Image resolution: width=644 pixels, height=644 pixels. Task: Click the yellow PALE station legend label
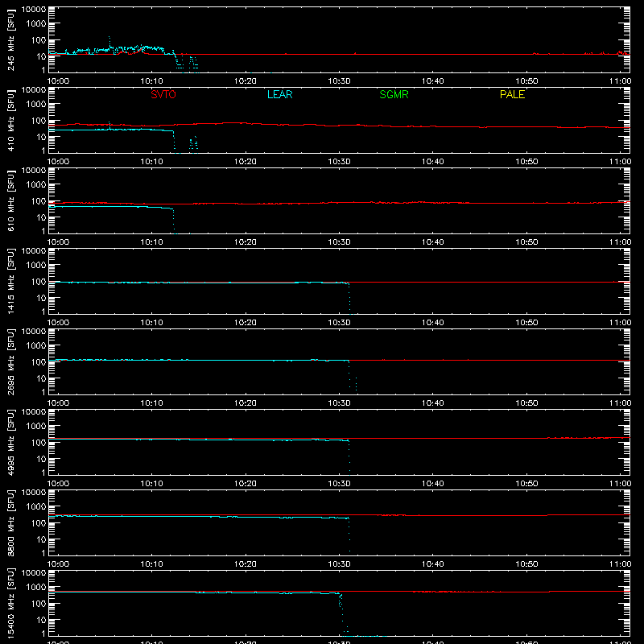point(512,94)
